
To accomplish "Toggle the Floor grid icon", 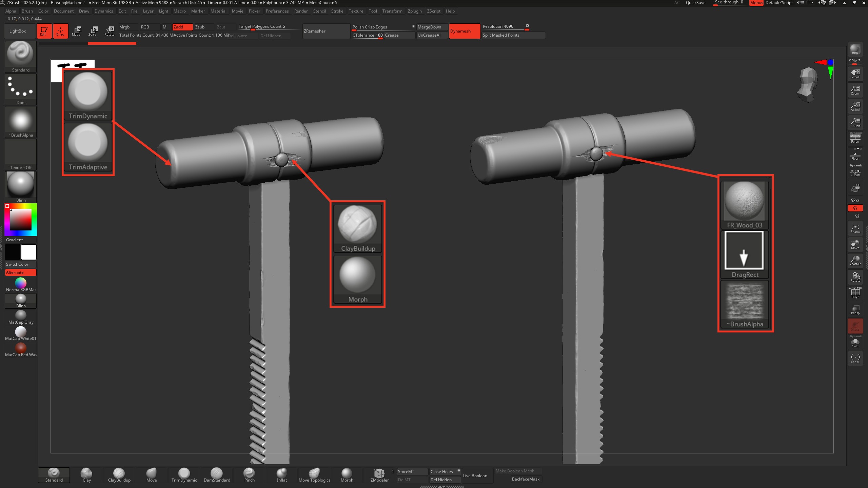I will [855, 156].
